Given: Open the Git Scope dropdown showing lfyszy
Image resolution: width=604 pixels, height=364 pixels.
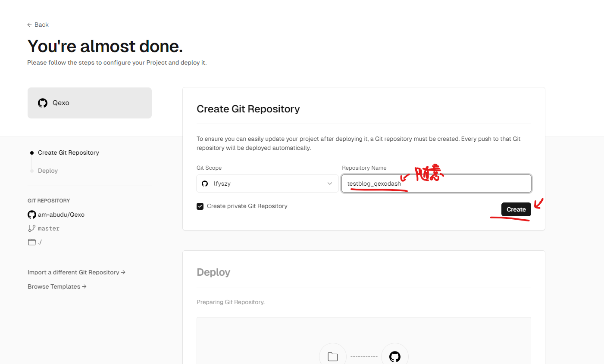Looking at the screenshot, I should (x=267, y=184).
